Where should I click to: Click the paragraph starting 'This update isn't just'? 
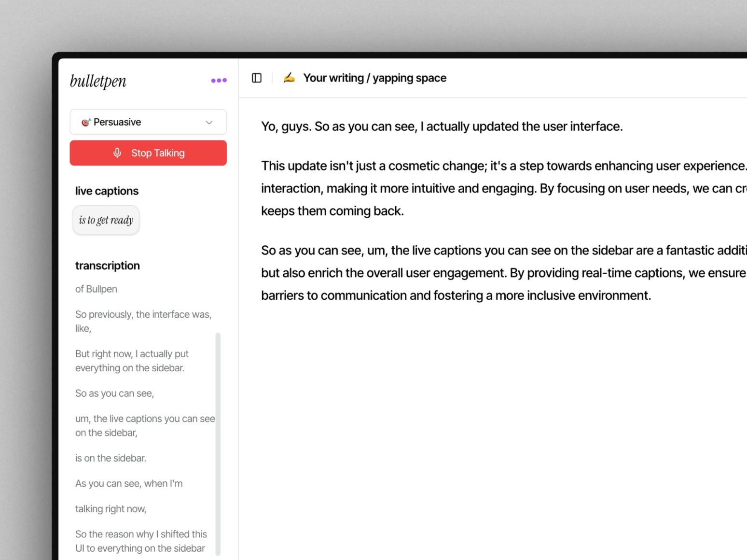[504, 188]
